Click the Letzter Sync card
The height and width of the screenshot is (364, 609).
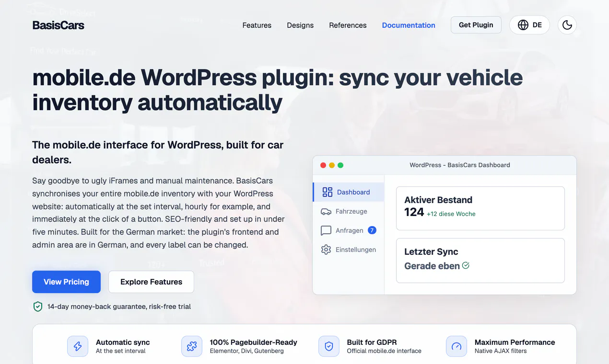tap(480, 261)
